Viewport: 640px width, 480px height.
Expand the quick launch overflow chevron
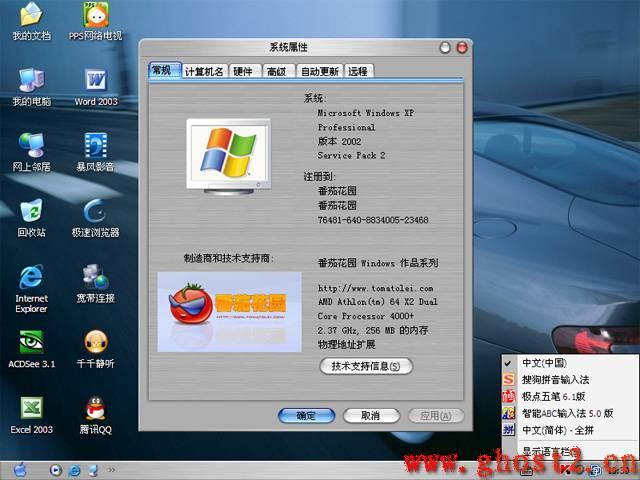pos(111,471)
